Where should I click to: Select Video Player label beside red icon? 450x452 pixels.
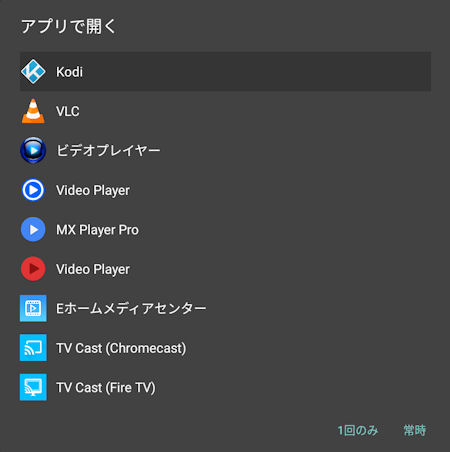click(x=93, y=269)
